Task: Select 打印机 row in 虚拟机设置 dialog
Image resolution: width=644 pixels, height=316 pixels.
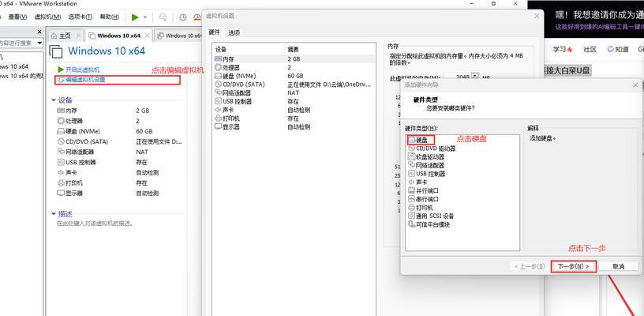Action: (294, 118)
